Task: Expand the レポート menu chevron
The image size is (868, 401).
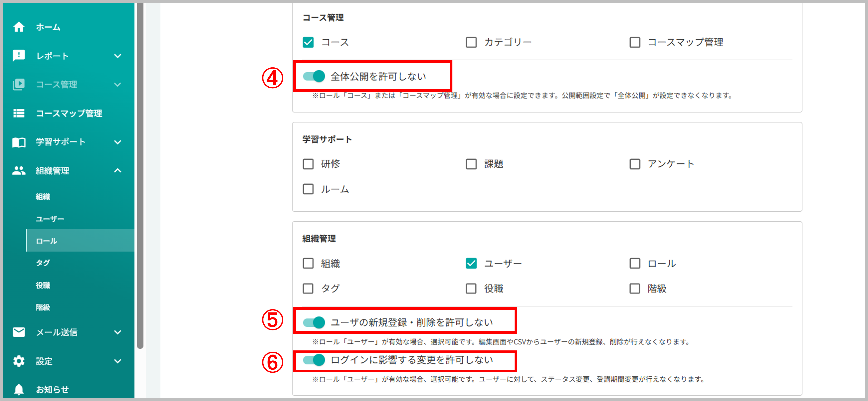Action: (x=118, y=56)
